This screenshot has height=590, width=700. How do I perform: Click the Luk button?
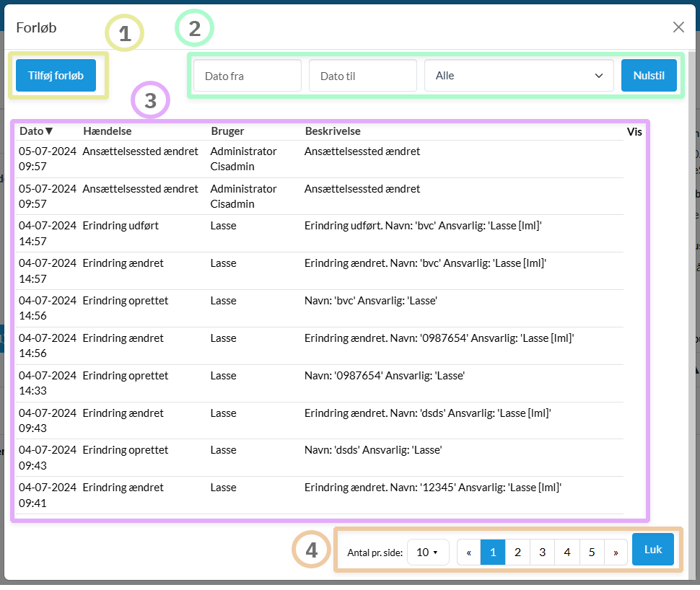(652, 550)
